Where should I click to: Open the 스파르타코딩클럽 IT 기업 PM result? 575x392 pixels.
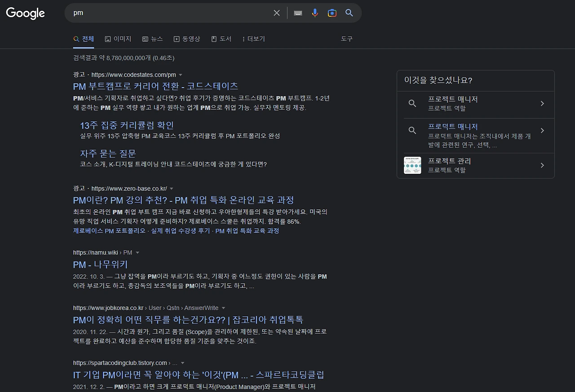tap(199, 374)
